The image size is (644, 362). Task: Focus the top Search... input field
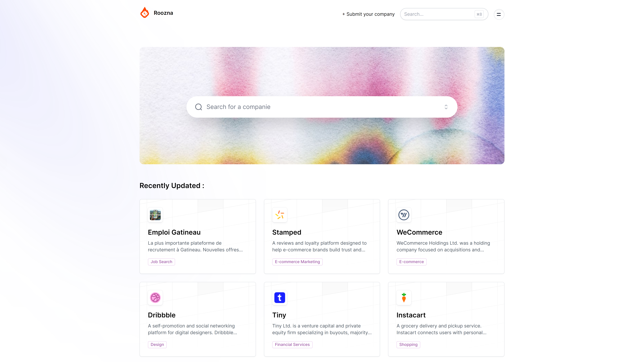pyautogui.click(x=444, y=14)
